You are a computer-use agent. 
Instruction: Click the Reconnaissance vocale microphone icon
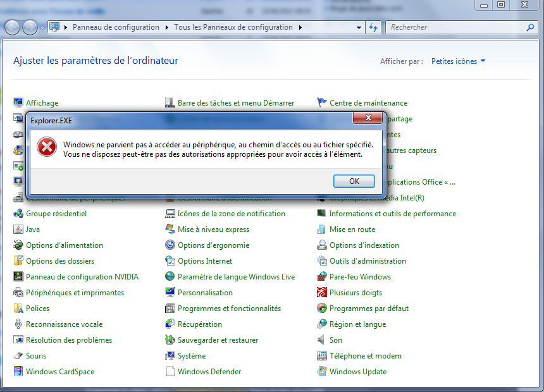pyautogui.click(x=18, y=324)
